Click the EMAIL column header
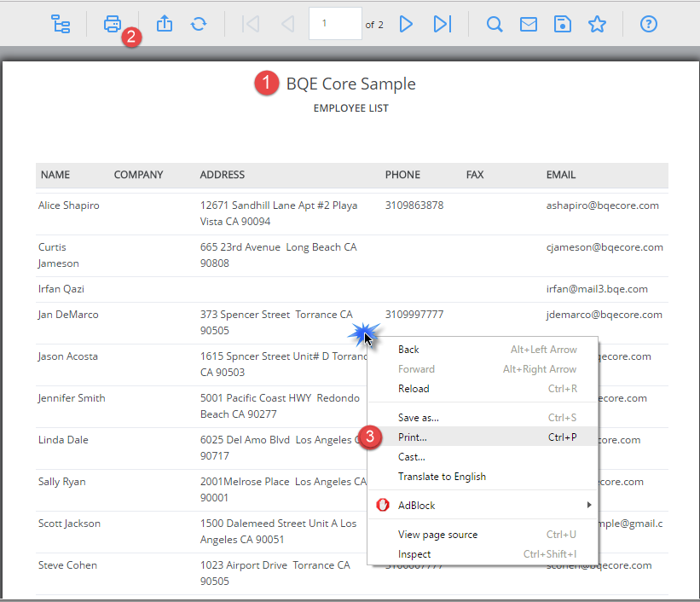The width and height of the screenshot is (700, 602). click(561, 175)
